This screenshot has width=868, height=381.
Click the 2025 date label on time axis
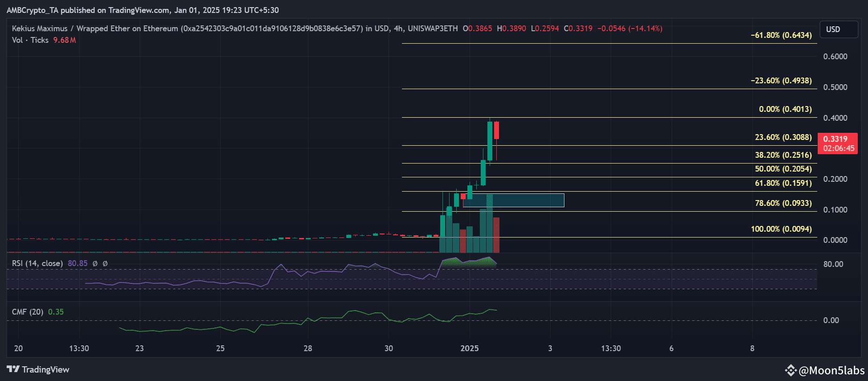point(469,348)
